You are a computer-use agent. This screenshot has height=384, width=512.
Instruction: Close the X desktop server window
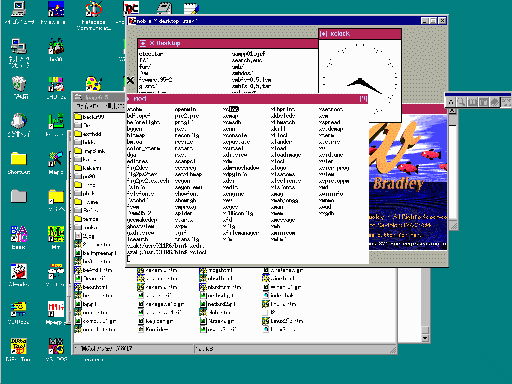[442, 21]
